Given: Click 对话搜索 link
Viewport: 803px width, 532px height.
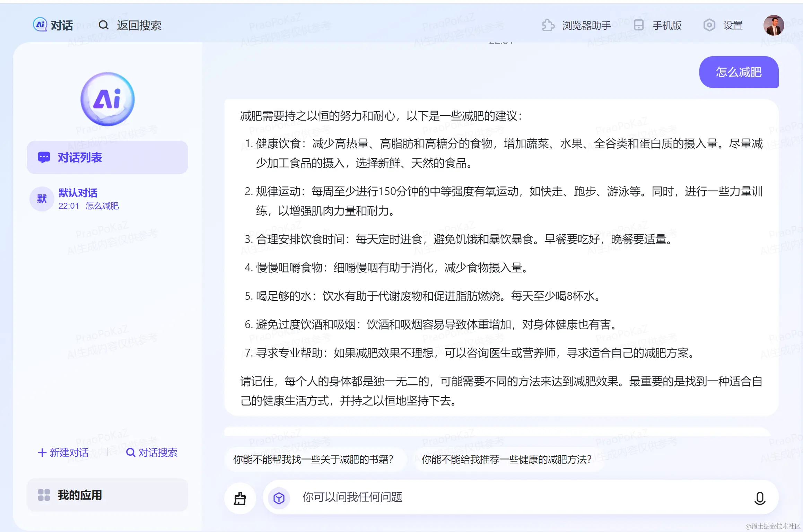Looking at the screenshot, I should [x=152, y=452].
